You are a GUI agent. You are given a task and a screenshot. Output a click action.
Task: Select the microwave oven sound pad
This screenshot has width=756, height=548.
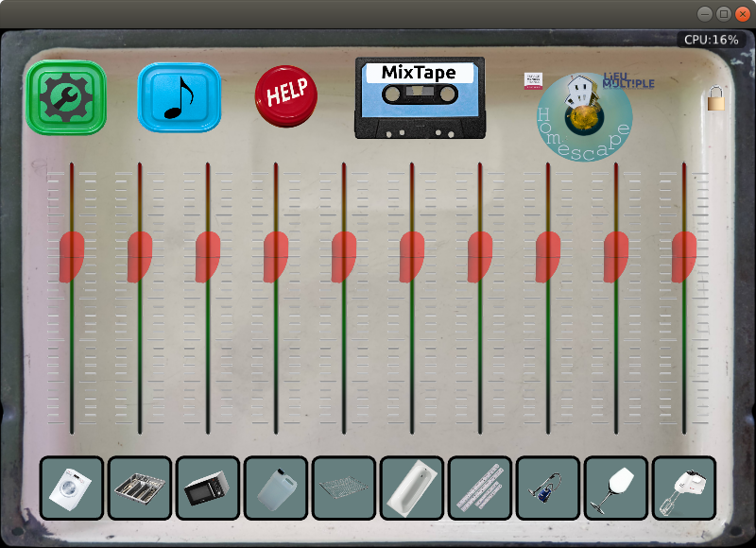(207, 488)
